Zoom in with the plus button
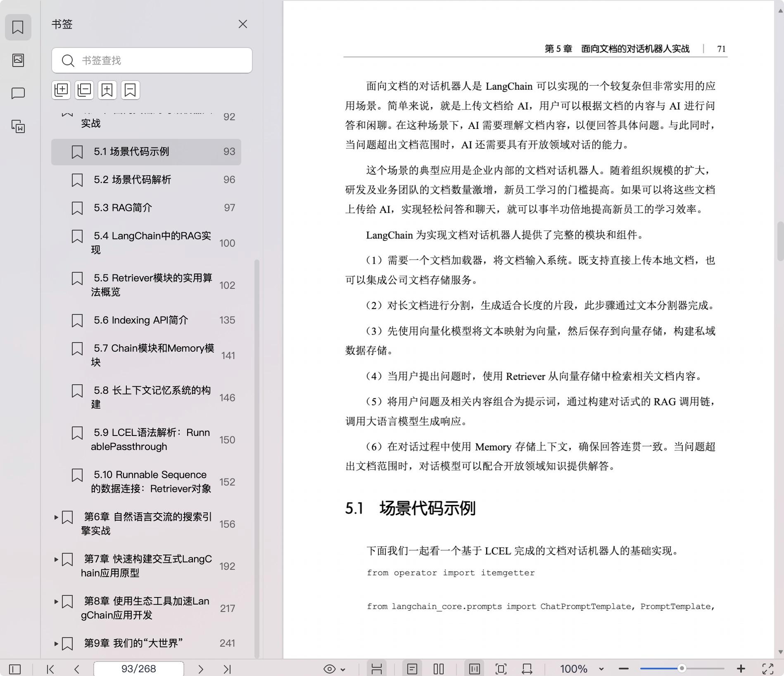Viewport: 784px width, 676px height. (741, 669)
